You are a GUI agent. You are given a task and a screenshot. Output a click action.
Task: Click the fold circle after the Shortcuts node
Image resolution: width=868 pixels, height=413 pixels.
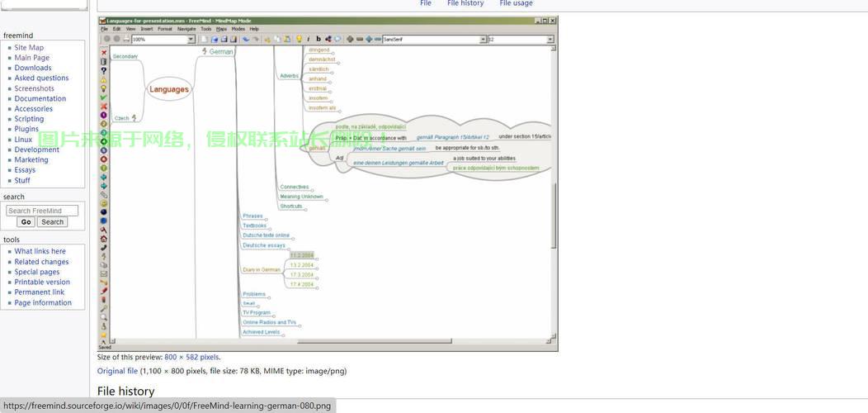305,208
